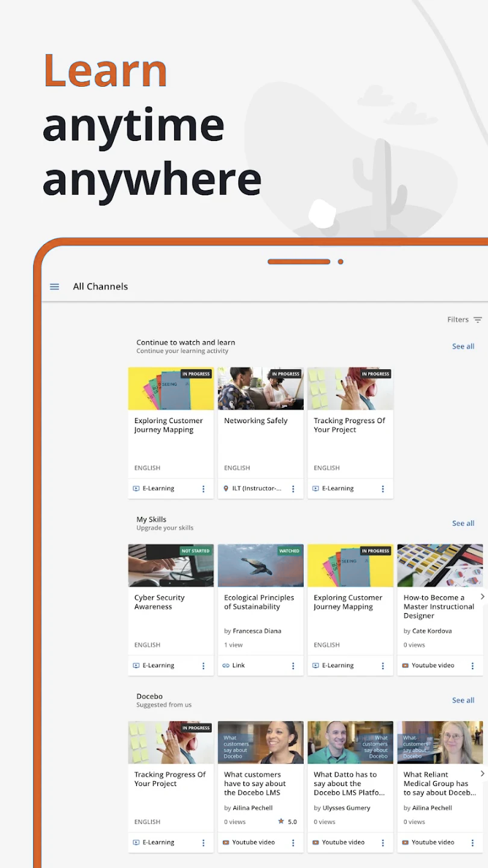Open options for How-to Become a Master Instructional Designer
This screenshot has height=868, width=488.
coord(472,666)
